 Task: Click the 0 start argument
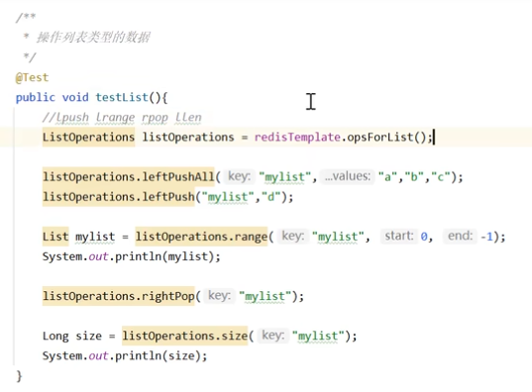pyautogui.click(x=424, y=237)
